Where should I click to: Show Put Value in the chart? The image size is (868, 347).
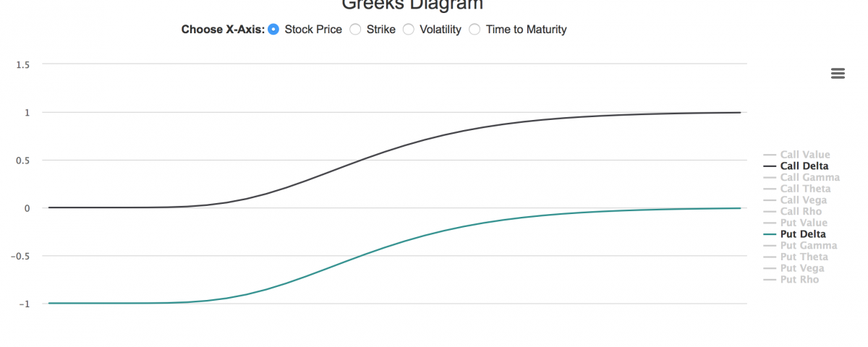pos(804,223)
